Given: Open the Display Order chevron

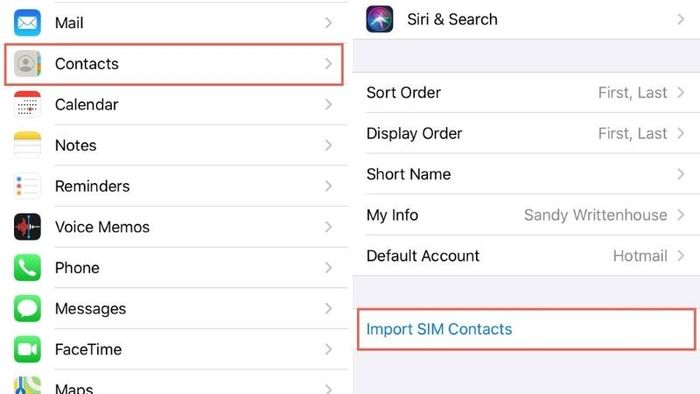Looking at the screenshot, I should [x=681, y=133].
